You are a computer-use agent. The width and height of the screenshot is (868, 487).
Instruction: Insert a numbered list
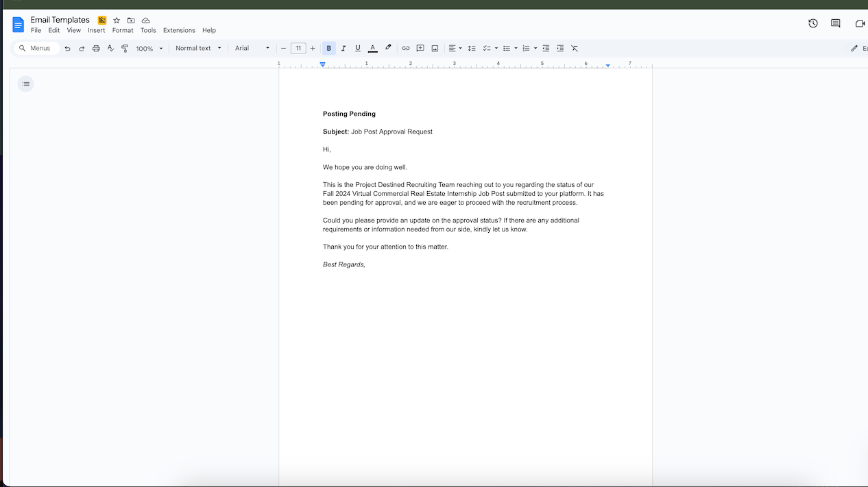tap(527, 49)
